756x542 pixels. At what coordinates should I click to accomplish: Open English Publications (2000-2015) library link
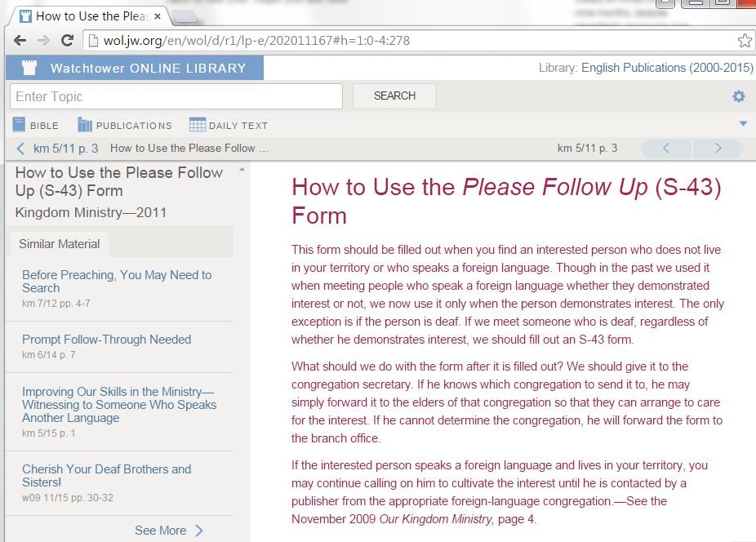click(667, 68)
